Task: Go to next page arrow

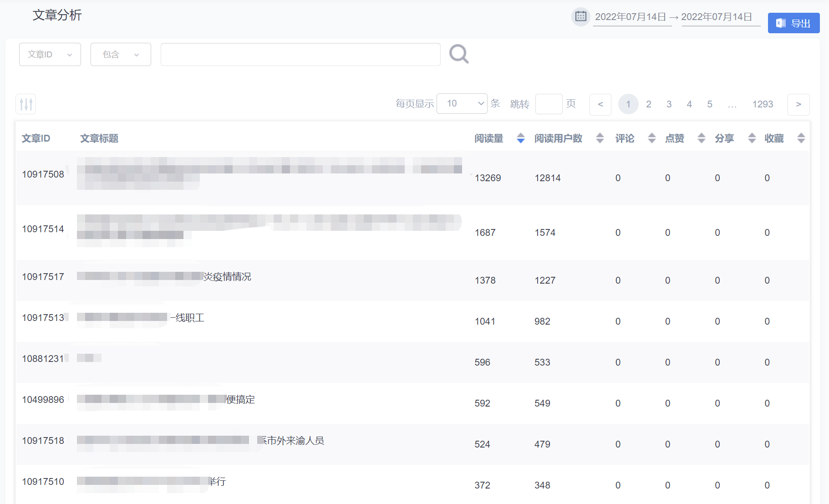Action: pyautogui.click(x=798, y=104)
